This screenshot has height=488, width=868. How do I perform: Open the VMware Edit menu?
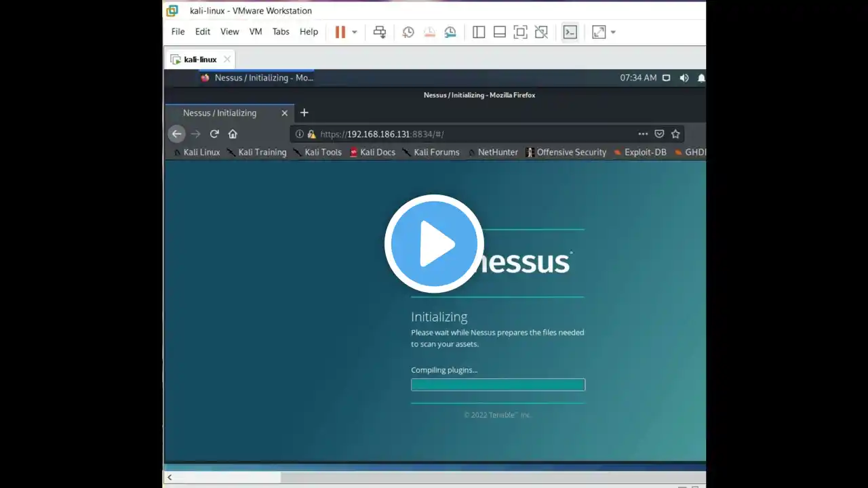pos(203,32)
